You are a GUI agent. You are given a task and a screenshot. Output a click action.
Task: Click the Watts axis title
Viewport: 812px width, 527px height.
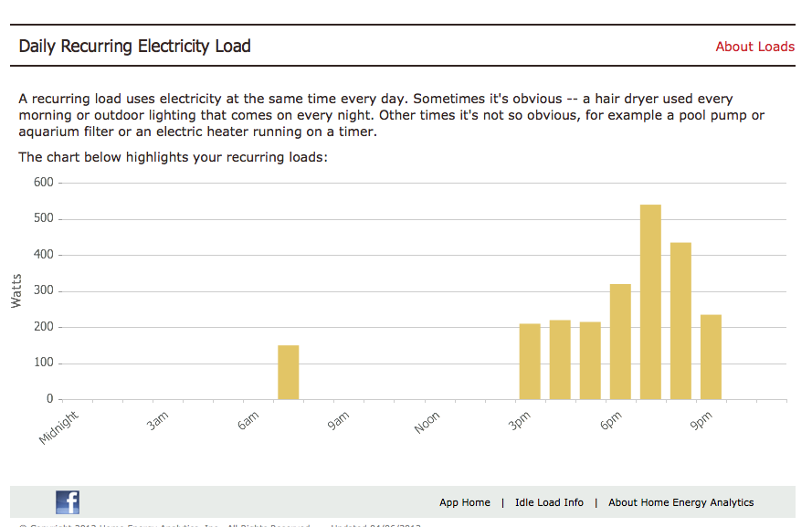tap(16, 291)
